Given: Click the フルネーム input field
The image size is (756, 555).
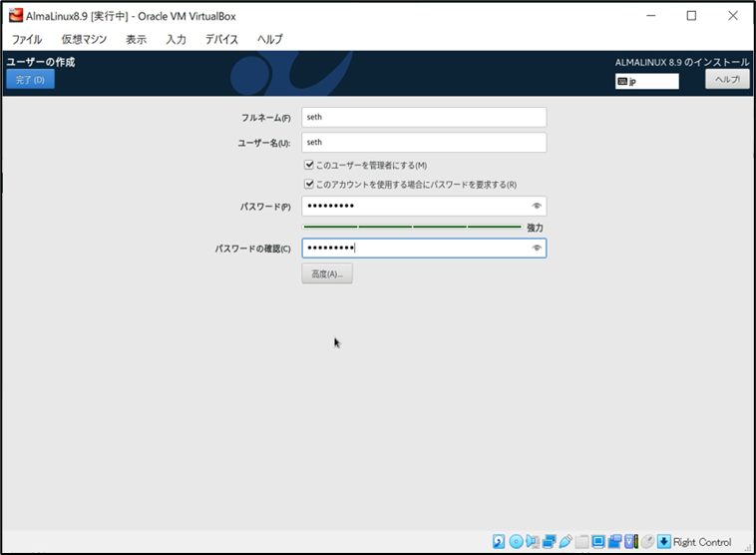Looking at the screenshot, I should pos(424,117).
